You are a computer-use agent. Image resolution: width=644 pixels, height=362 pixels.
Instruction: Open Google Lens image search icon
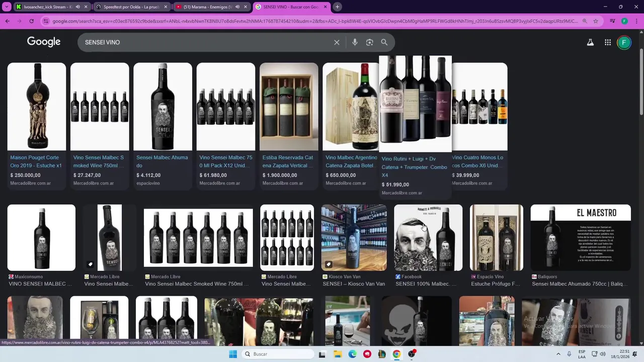pyautogui.click(x=369, y=42)
